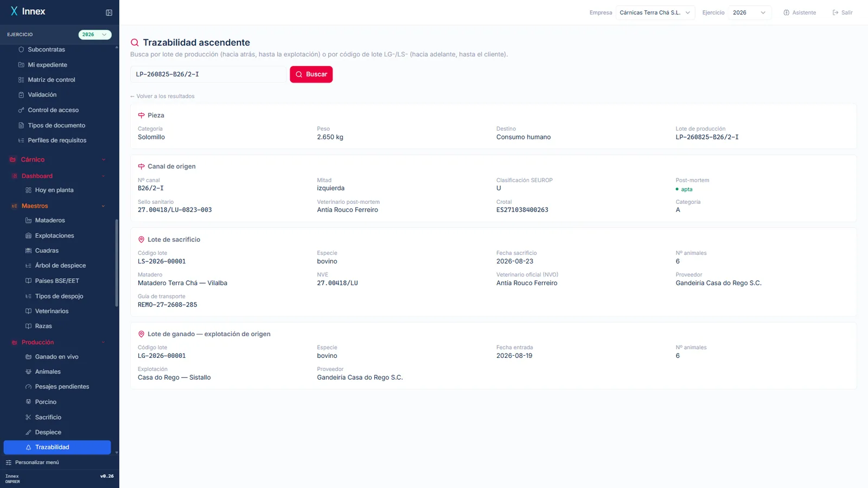Image resolution: width=868 pixels, height=488 pixels.
Task: Click the Despiece knife icon
Action: coord(28,432)
